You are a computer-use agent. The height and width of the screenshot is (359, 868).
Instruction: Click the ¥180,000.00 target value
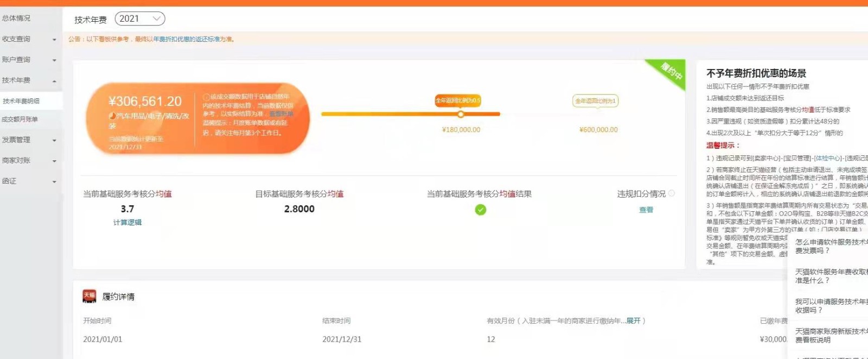pyautogui.click(x=461, y=130)
